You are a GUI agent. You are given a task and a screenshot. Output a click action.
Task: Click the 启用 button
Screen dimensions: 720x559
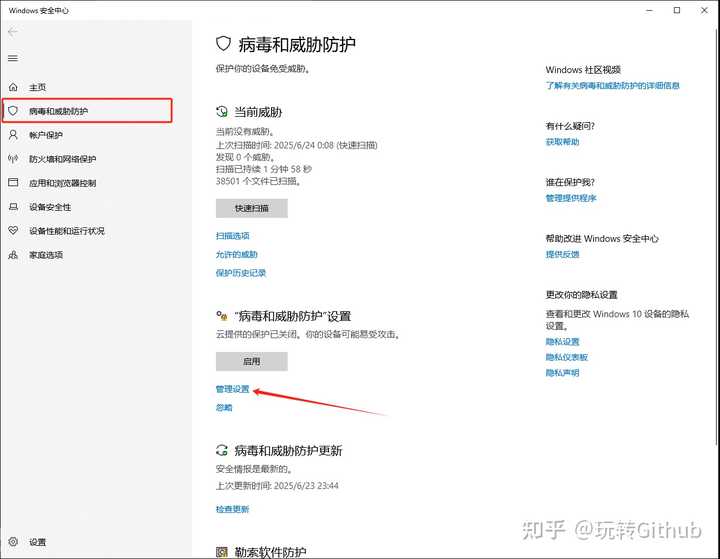pos(252,361)
